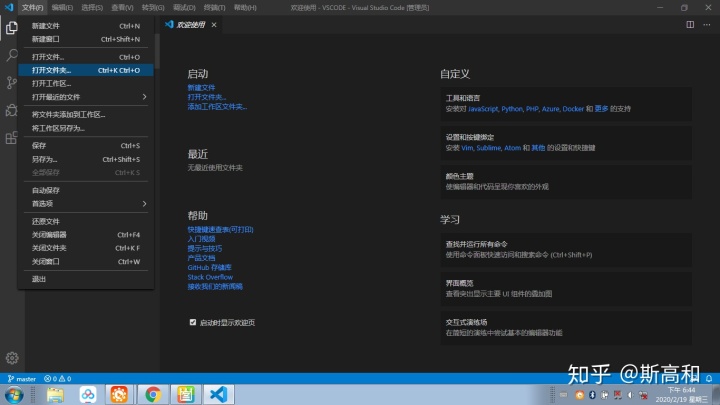Click the Bluetooth icon in system tray

coord(592,395)
